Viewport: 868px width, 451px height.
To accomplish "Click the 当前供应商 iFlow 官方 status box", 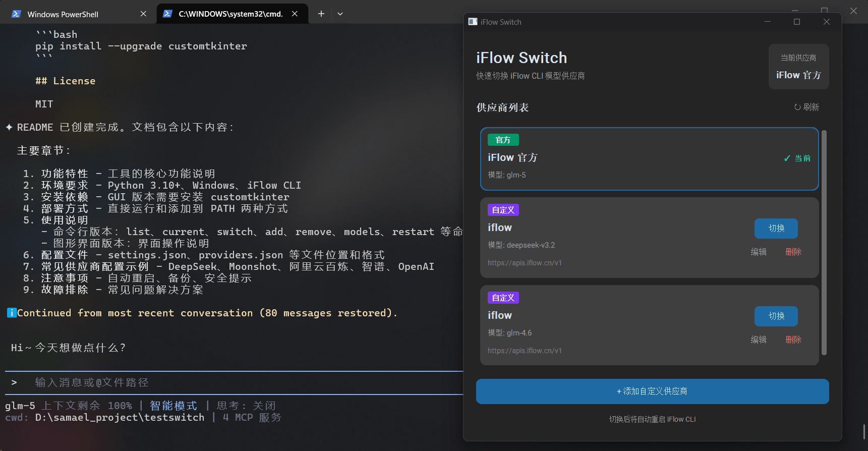I will click(798, 67).
